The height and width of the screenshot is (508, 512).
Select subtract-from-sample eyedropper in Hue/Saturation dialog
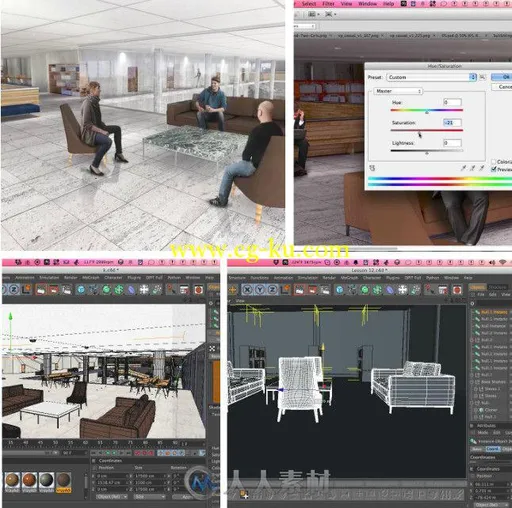click(x=481, y=168)
